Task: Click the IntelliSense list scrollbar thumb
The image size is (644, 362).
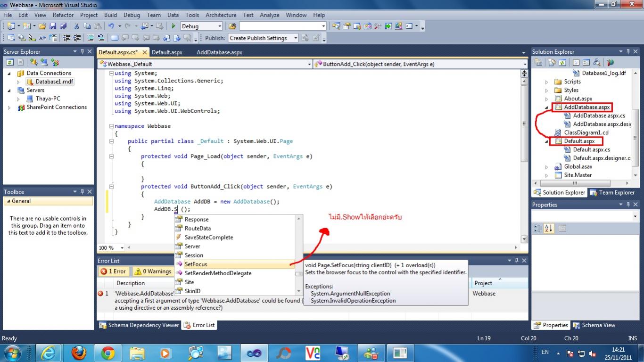Action: point(299,274)
